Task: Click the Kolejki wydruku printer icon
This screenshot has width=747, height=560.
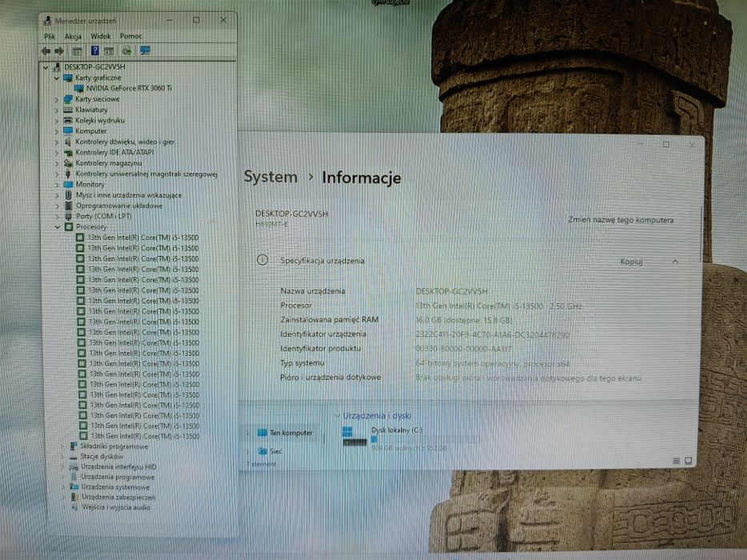Action: (x=67, y=121)
